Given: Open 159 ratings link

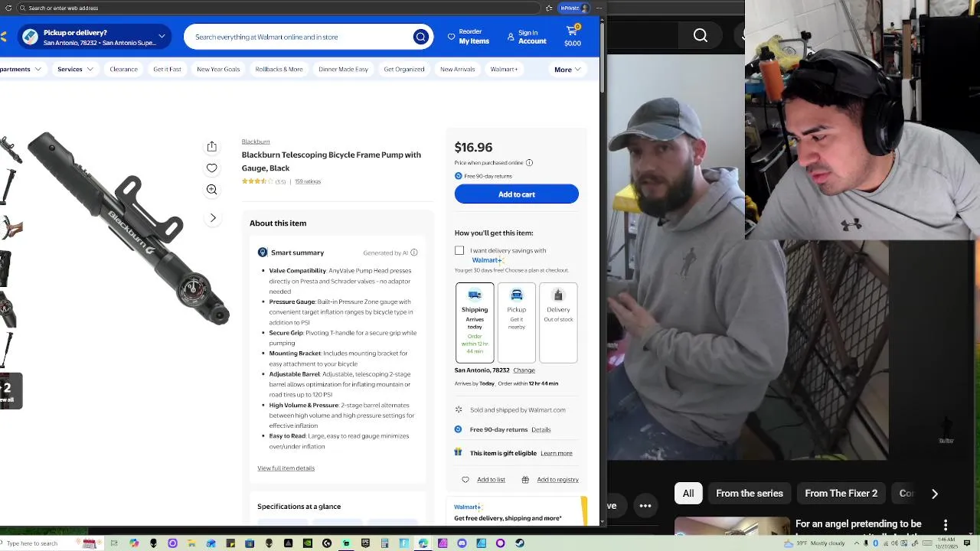Looking at the screenshot, I should coord(308,181).
